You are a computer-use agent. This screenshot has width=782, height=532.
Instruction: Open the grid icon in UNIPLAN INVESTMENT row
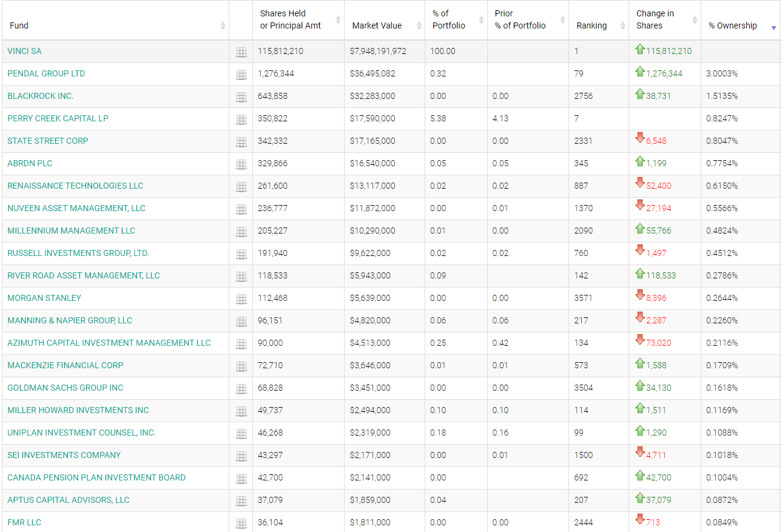pos(241,434)
